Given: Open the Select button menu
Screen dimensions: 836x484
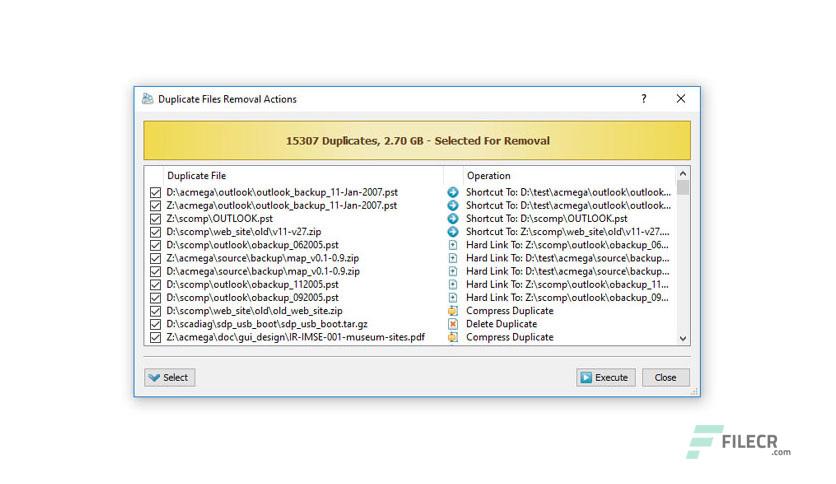Looking at the screenshot, I should (170, 377).
